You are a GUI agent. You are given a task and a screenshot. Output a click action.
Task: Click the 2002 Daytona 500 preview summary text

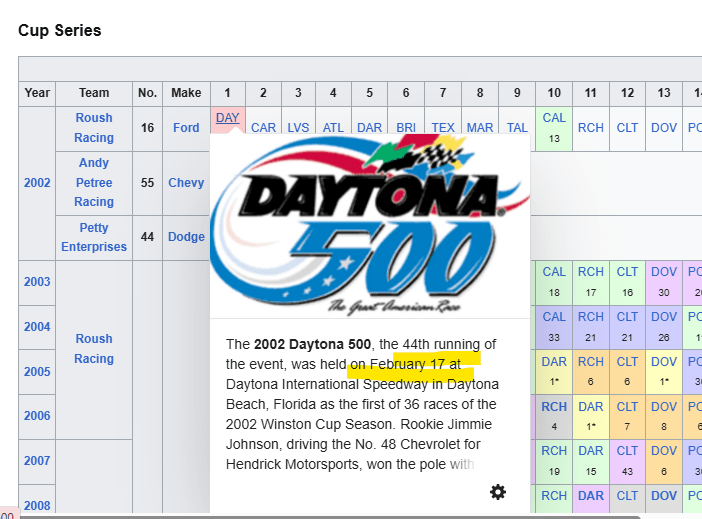point(361,404)
